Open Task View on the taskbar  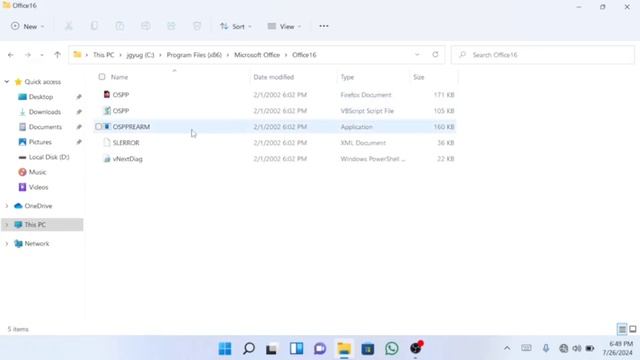(272, 349)
